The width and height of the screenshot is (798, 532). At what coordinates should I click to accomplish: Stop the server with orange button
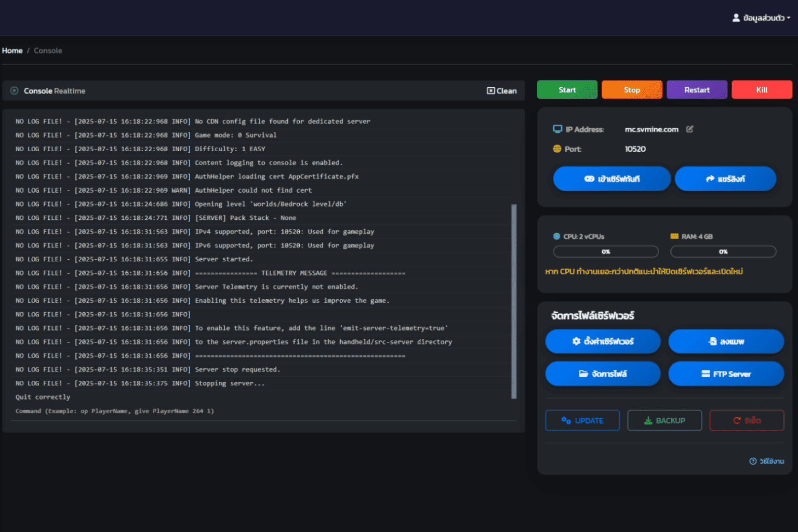coord(632,90)
